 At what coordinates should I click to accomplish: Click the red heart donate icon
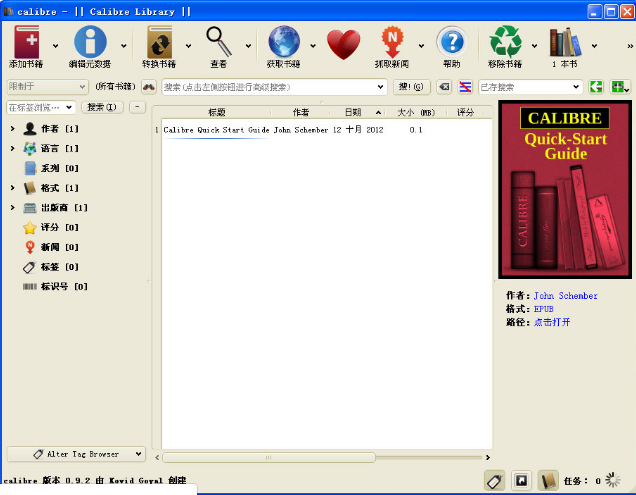[344, 45]
